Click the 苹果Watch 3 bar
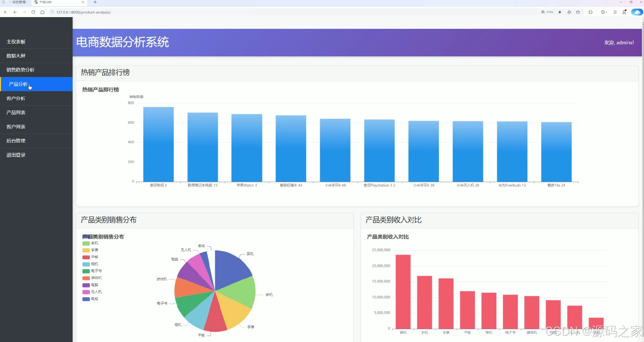Screen dimensions: 644x342 point(247,148)
